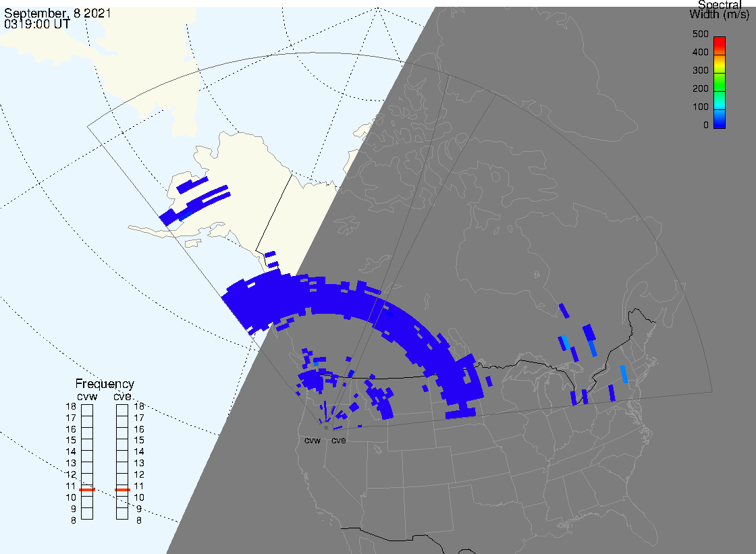This screenshot has height=554, width=756.
Task: Click the 8 label left of cvw bar
Action: point(74,520)
